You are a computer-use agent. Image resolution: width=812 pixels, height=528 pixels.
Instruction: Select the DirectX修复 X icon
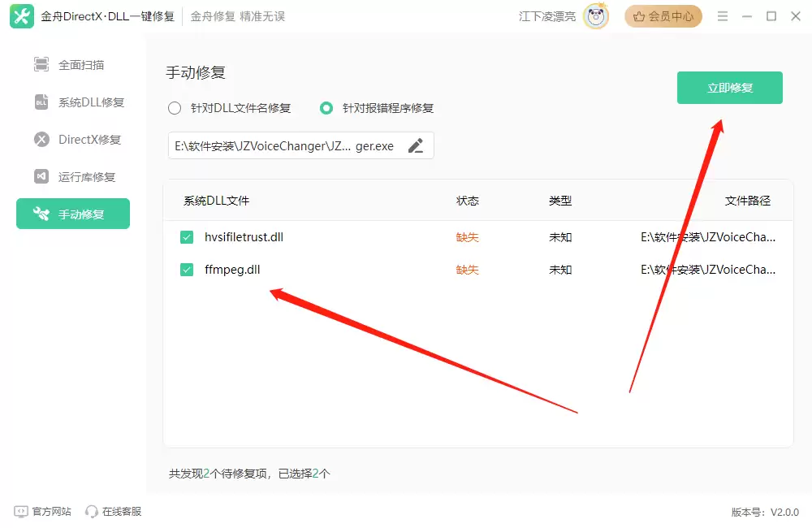click(41, 140)
